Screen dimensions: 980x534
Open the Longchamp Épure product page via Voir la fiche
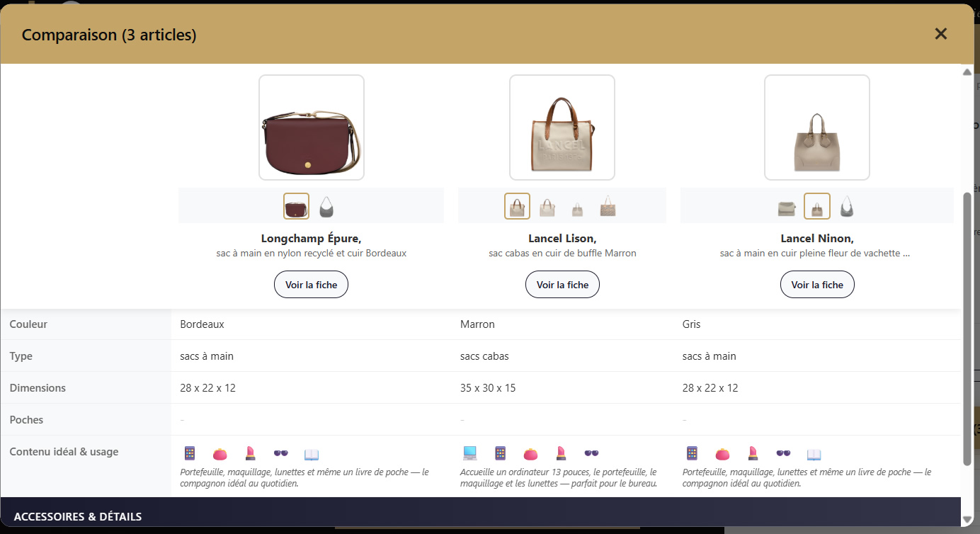[311, 284]
